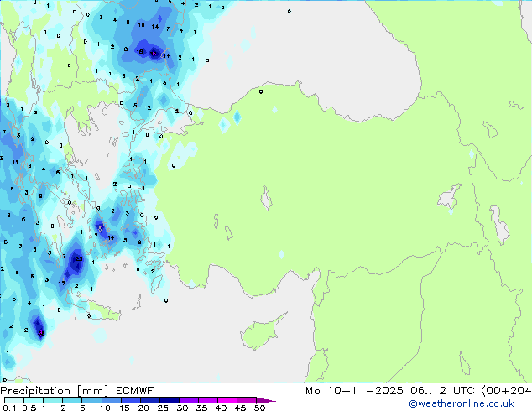Click the arrow tip ending the legend bar
This screenshot has height=411, width=532.
266,400
